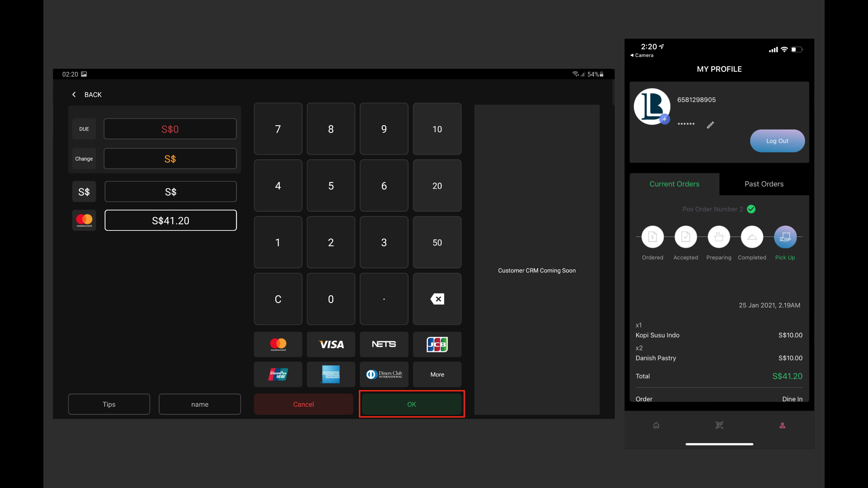Go back using the BACK chevron
The image size is (868, 488).
74,95
